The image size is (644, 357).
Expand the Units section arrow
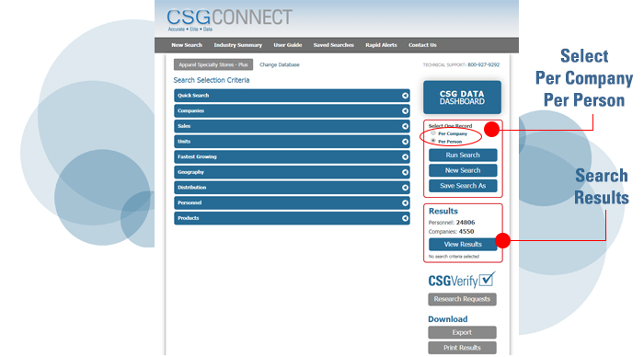405,142
